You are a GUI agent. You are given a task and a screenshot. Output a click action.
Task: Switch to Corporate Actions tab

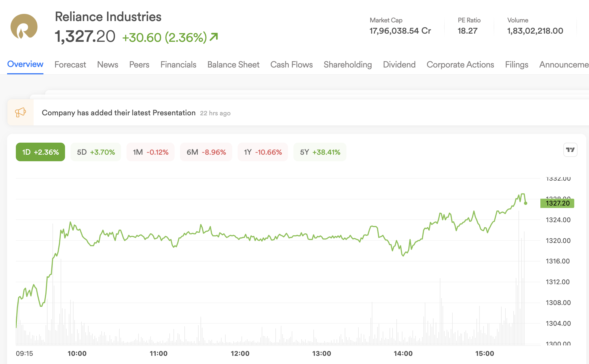pyautogui.click(x=460, y=64)
